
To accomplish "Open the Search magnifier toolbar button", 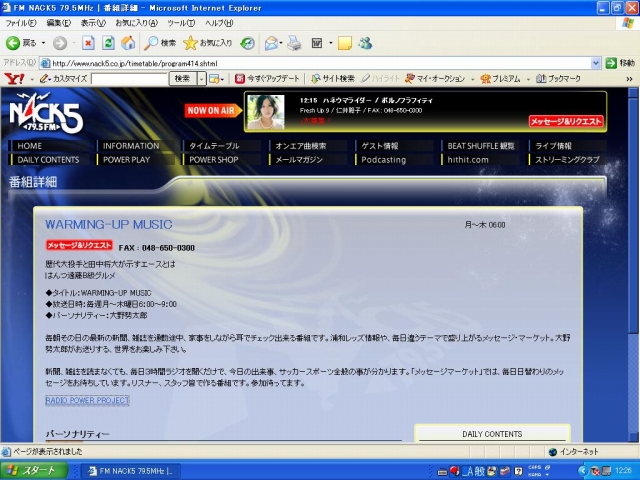I will tap(160, 43).
